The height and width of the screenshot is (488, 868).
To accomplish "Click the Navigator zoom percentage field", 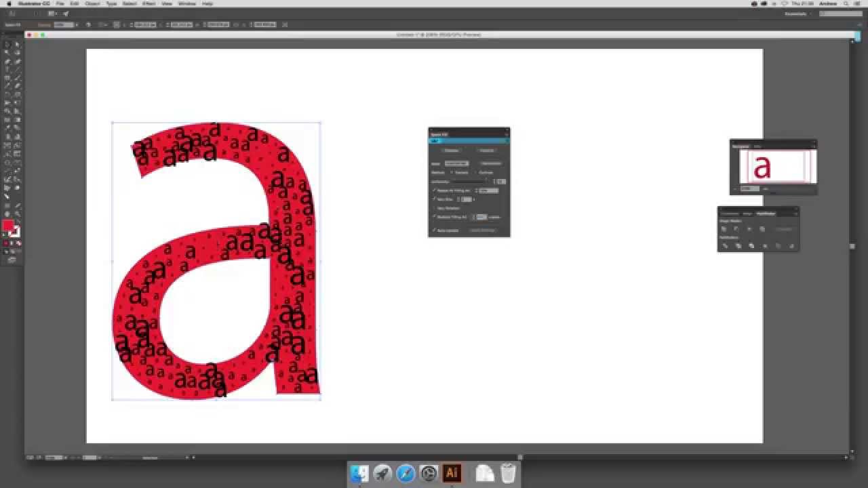I will 749,188.
